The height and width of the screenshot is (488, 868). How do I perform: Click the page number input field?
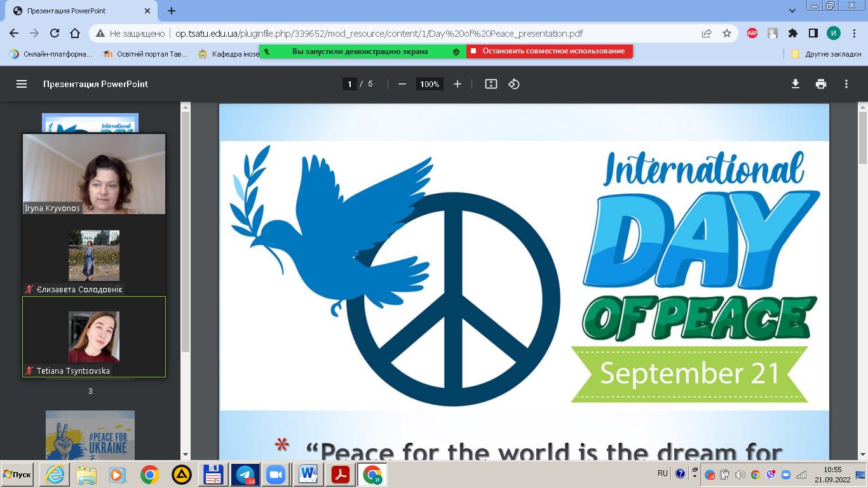[349, 84]
